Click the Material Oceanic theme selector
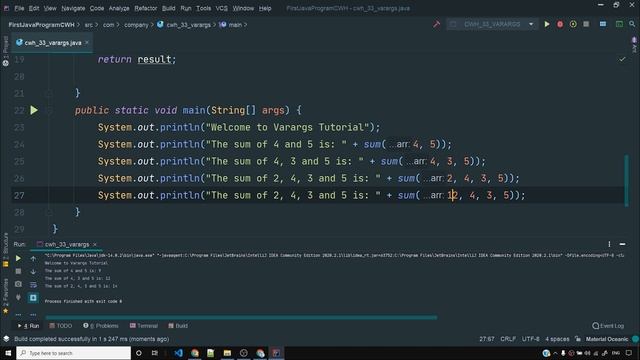 click(607, 339)
